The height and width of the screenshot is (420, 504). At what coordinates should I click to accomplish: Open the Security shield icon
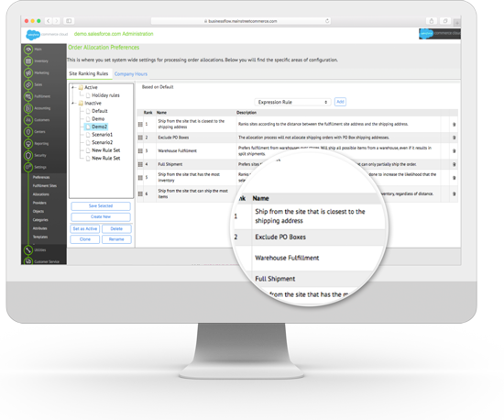(28, 155)
